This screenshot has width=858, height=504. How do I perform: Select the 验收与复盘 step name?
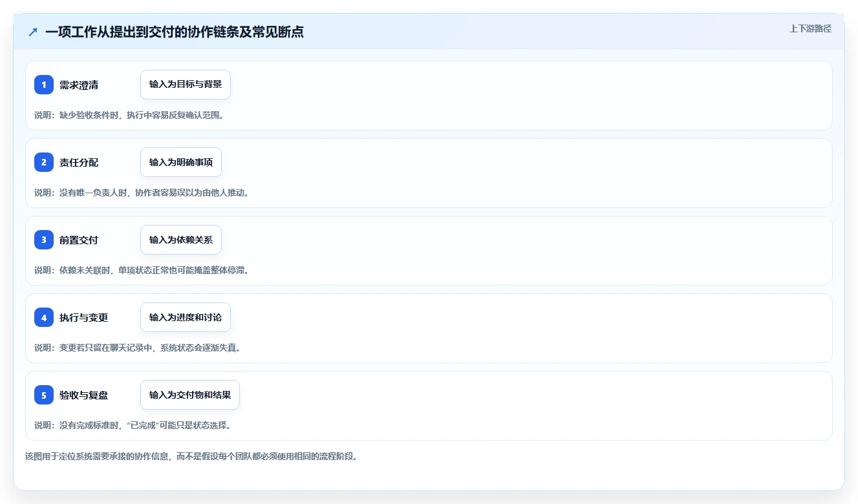83,395
